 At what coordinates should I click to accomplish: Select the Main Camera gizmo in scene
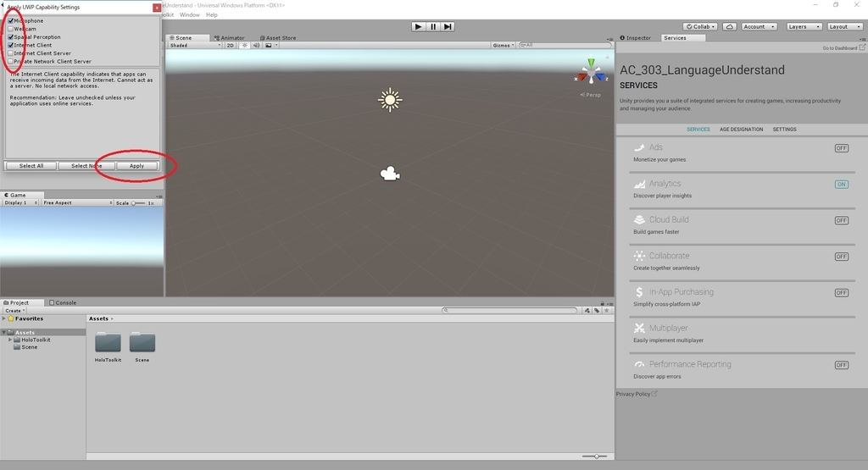tap(390, 174)
